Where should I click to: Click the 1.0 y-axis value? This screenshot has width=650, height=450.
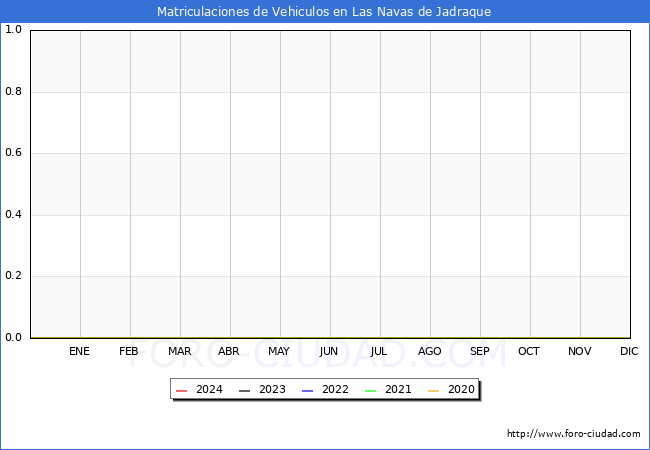(13, 30)
